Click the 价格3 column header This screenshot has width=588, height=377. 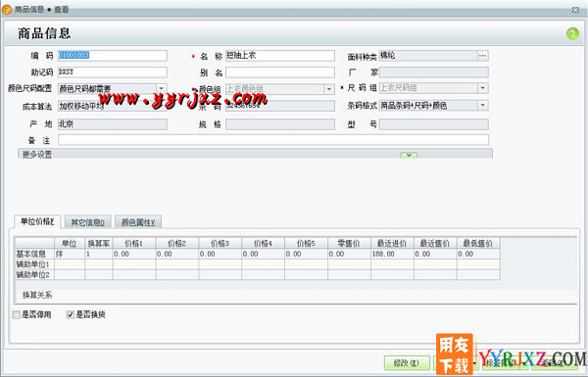(x=220, y=244)
